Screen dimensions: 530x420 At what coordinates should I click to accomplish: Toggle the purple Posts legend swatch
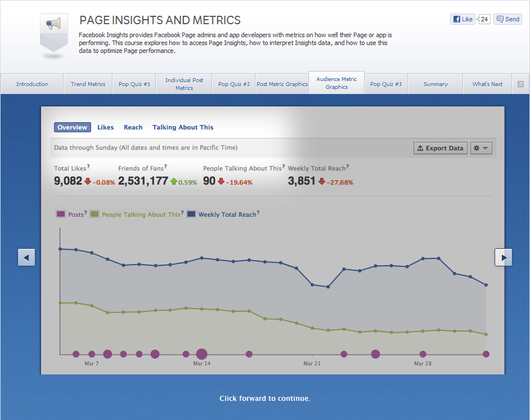click(61, 214)
